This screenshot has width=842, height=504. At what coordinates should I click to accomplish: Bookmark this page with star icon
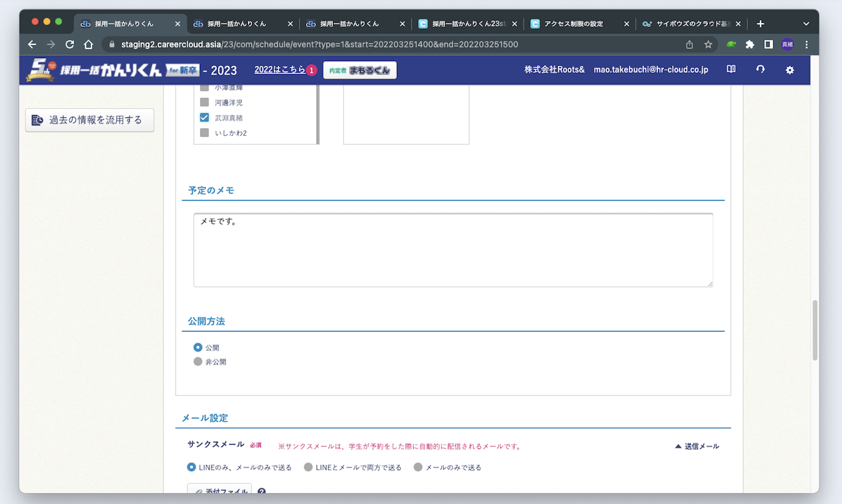[x=708, y=44]
